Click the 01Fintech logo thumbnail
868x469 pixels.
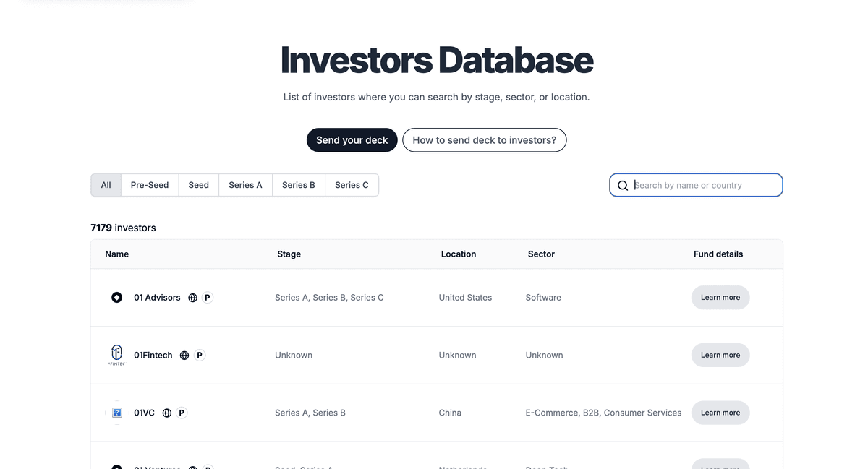point(116,355)
